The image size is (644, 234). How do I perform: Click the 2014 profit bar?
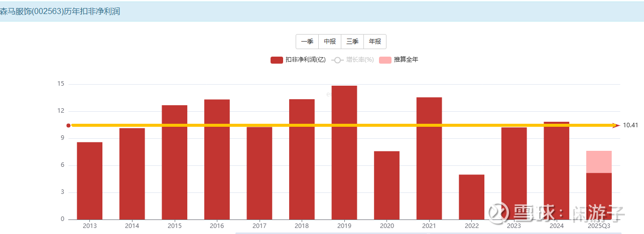(x=132, y=174)
